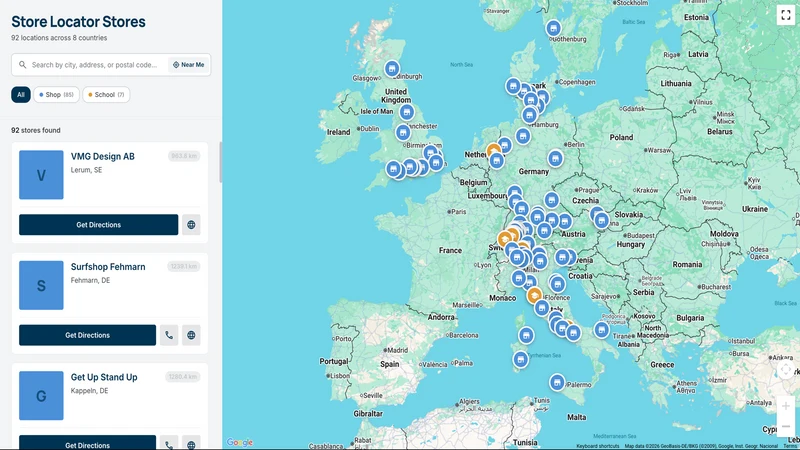Open VMG Design AB website globe icon

pos(191,224)
